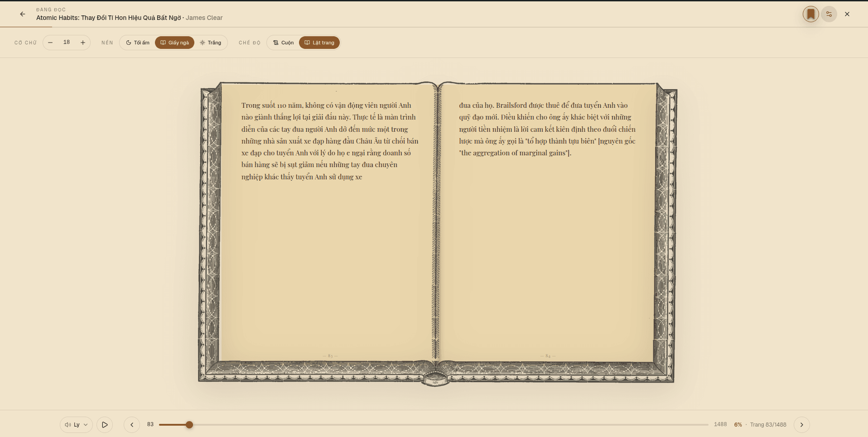
Task: Select the Giấy ngà background
Action: [x=174, y=43]
